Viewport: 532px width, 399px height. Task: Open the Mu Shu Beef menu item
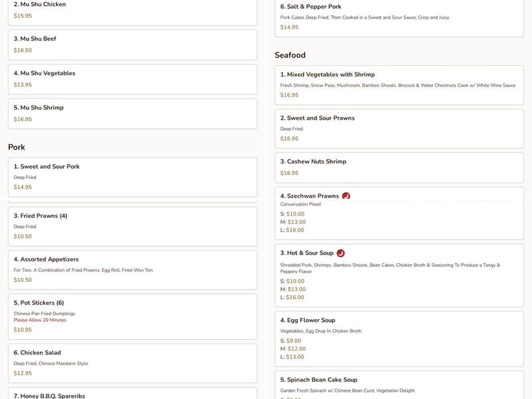(132, 45)
